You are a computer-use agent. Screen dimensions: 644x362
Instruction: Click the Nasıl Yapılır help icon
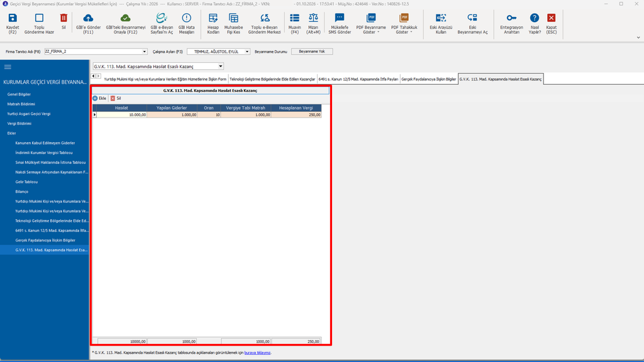[535, 18]
